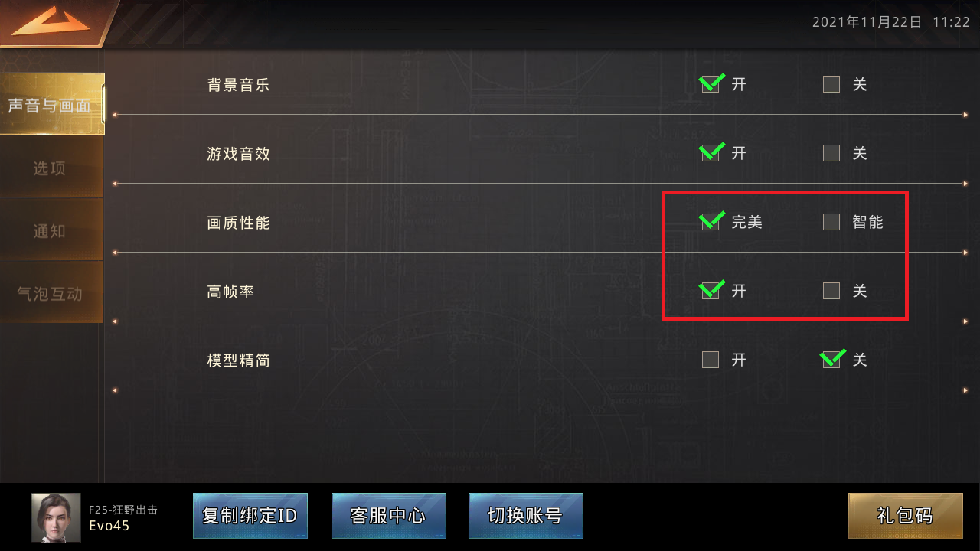Disable high frame rate 关 checkbox
The height and width of the screenshot is (551, 980).
[x=831, y=291]
